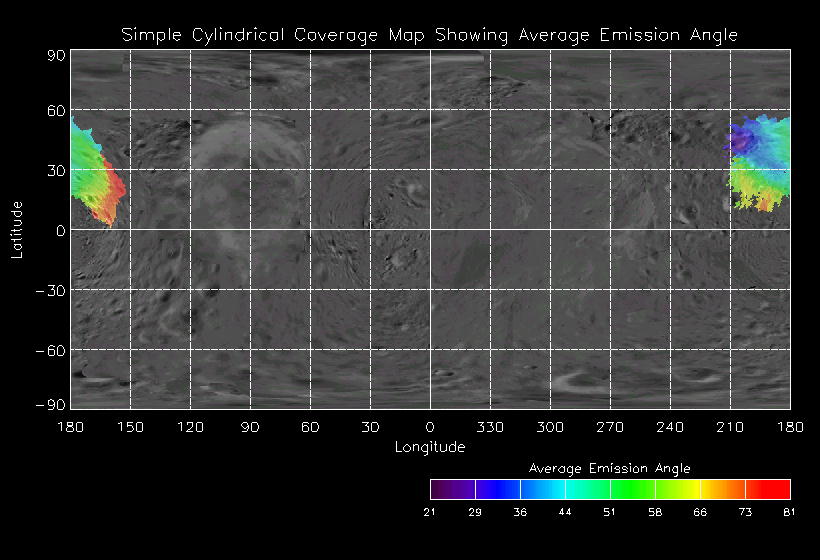Click the 270 longitude tick label

pyautogui.click(x=610, y=427)
